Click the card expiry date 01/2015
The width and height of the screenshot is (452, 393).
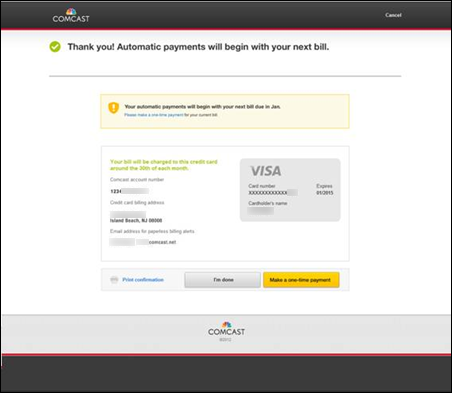(x=325, y=193)
